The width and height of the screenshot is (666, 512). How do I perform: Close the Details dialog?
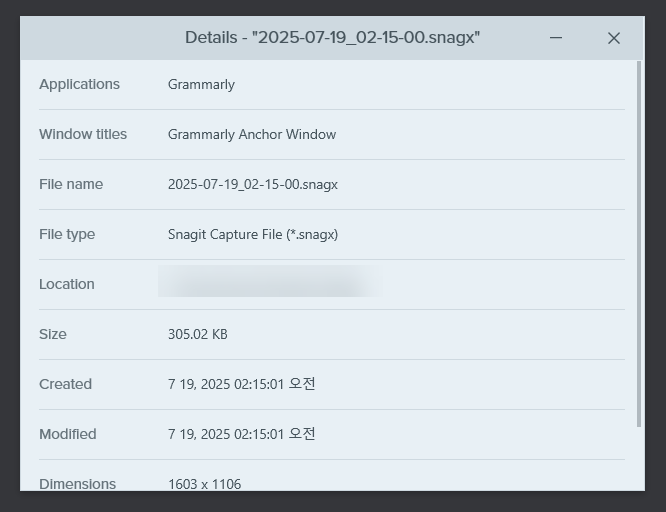613,38
